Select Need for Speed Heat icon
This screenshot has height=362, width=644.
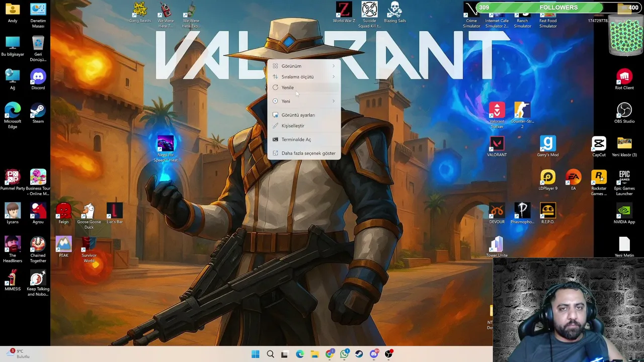(x=166, y=149)
